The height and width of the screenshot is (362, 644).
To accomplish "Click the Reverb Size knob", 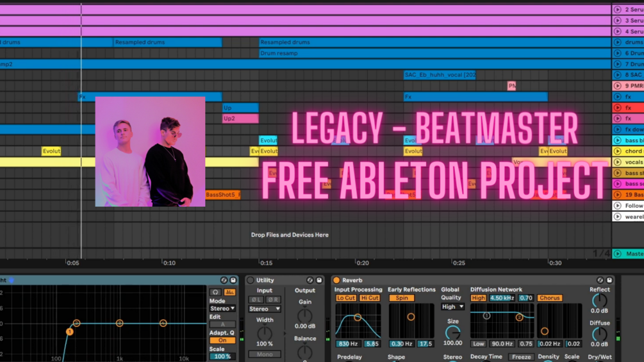I will [x=452, y=333].
